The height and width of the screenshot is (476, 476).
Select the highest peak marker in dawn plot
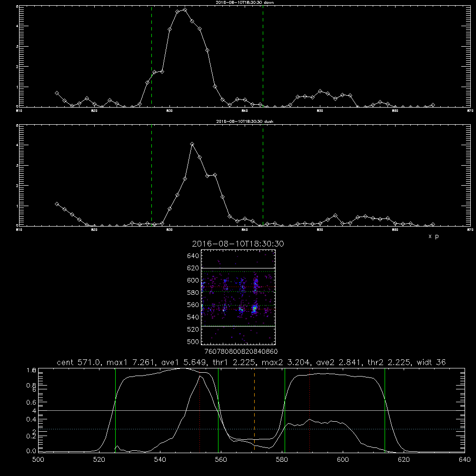[x=185, y=10]
